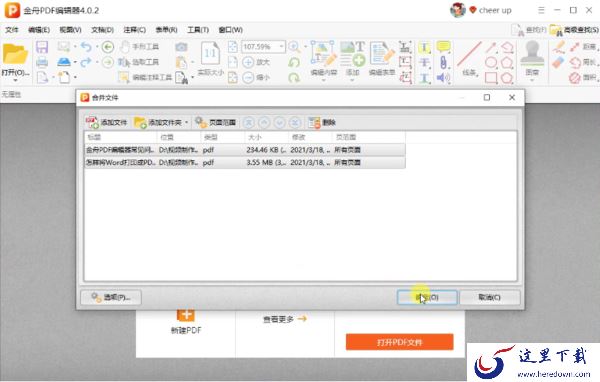Click the 缩小 (zoom out) button

click(x=256, y=77)
